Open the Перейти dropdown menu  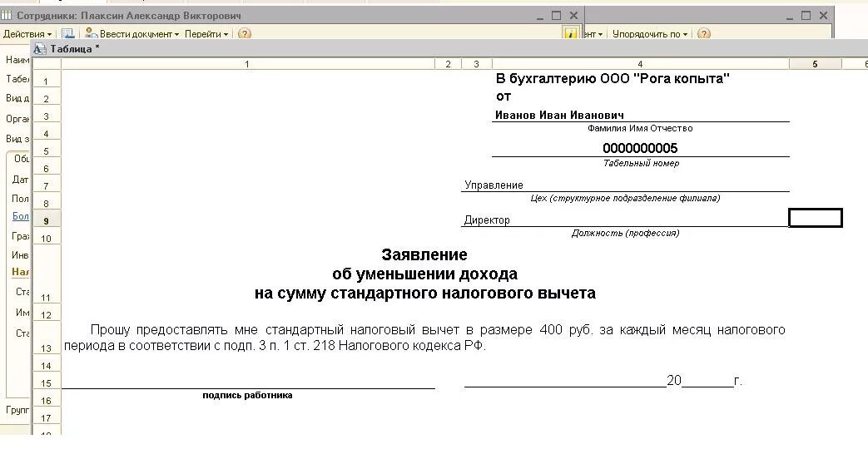206,34
